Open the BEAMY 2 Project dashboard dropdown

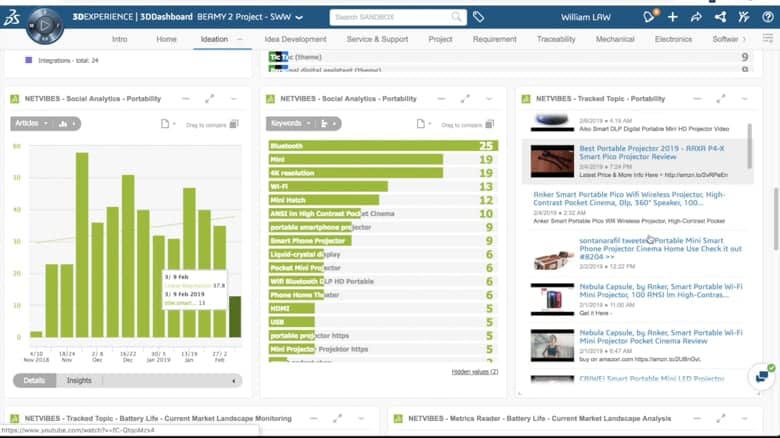[299, 17]
